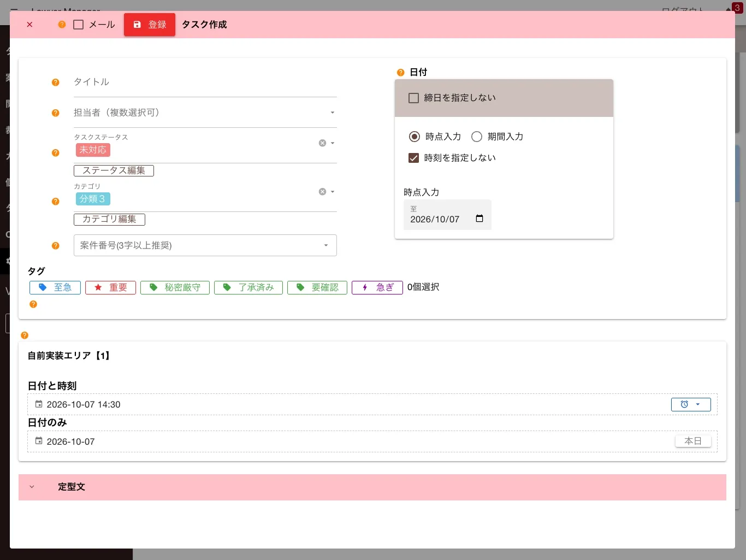The height and width of the screenshot is (560, 746).
Task: Click the help icon beside 案件番号
Action: (x=55, y=246)
